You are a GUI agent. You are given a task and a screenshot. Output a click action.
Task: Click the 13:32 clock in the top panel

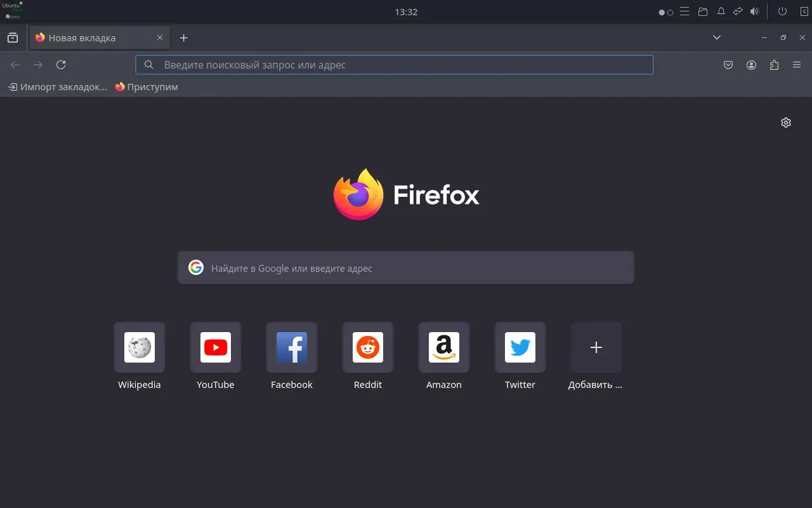[x=406, y=12]
